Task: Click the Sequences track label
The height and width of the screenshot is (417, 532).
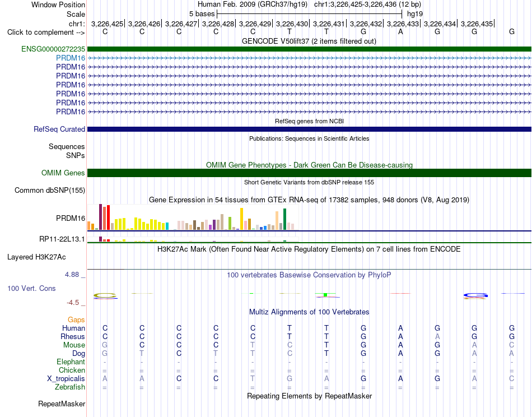Action: 67,146
